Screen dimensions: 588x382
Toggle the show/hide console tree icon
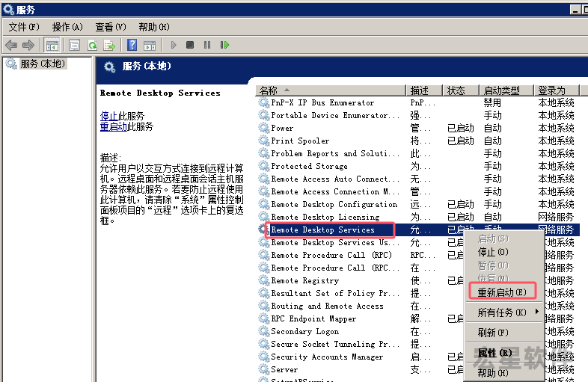(x=52, y=45)
